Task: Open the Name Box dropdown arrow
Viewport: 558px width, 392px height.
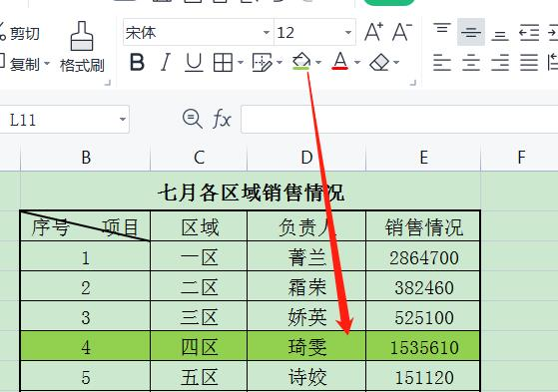Action: click(x=123, y=120)
